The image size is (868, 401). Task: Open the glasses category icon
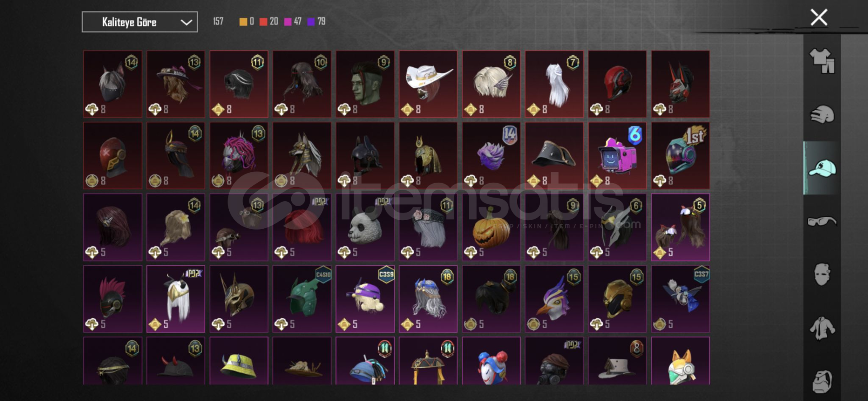(x=822, y=222)
